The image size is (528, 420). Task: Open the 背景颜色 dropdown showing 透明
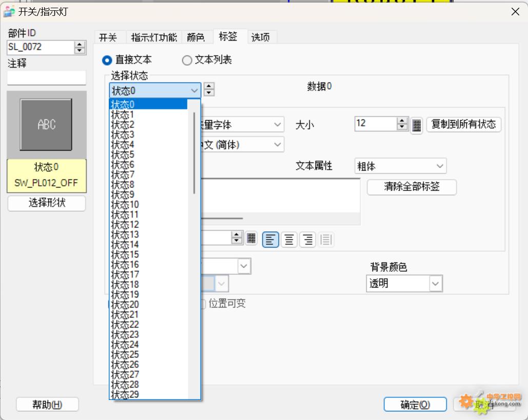(404, 283)
